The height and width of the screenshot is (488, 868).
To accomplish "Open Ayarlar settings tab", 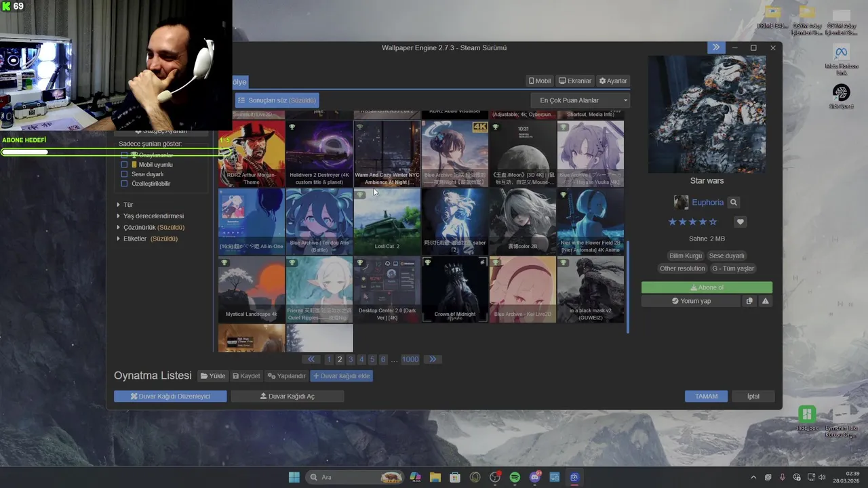I will click(613, 81).
